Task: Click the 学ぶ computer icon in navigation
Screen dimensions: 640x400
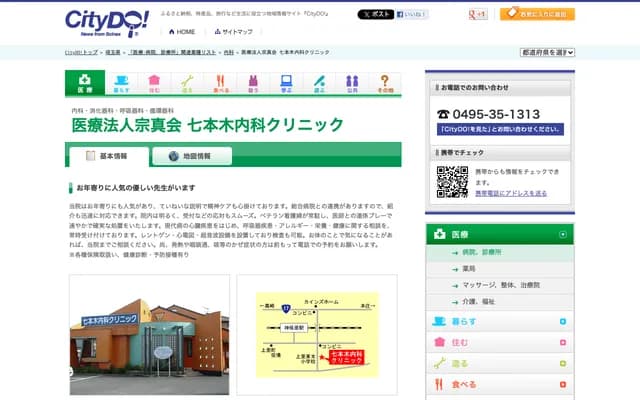Action: coord(286,83)
